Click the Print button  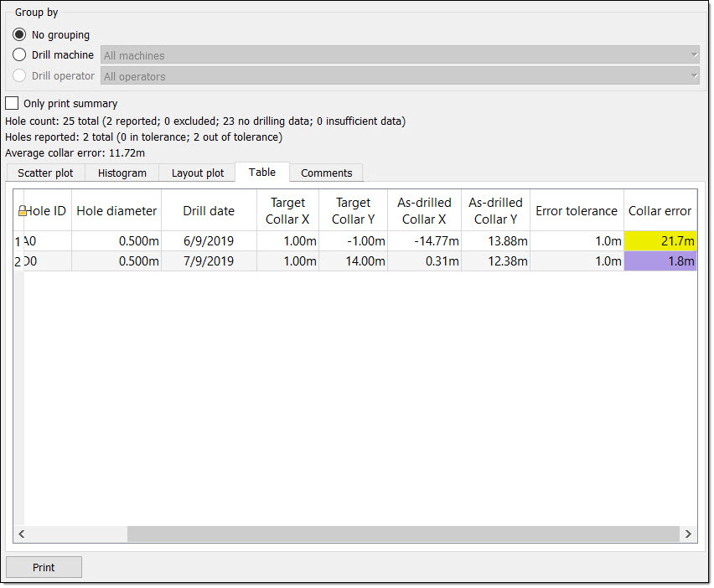tap(44, 567)
